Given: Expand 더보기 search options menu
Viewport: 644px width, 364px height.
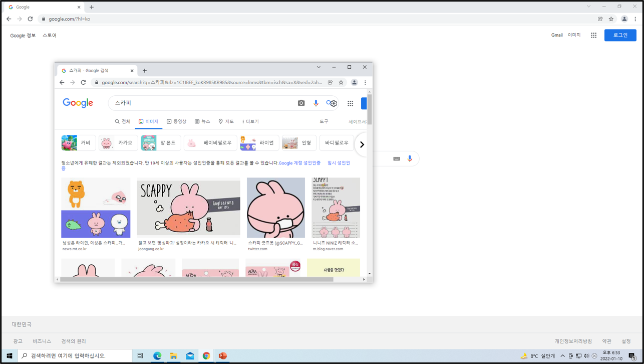Looking at the screenshot, I should pos(250,121).
